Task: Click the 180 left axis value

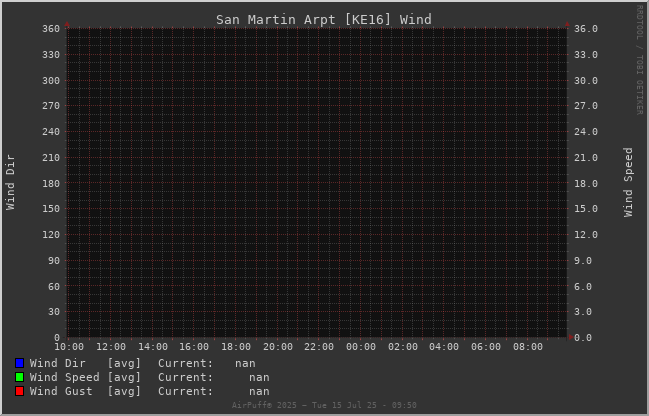Action: [x=51, y=183]
